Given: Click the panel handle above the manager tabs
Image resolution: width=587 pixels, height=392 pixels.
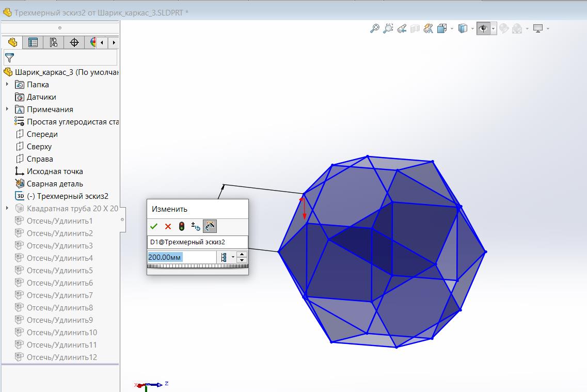Looking at the screenshot, I should point(59,28).
